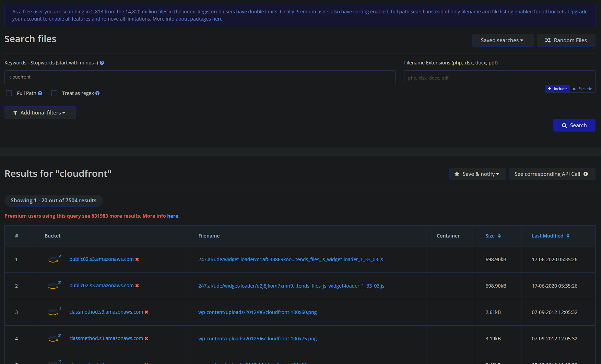Click the Random Files button
The height and width of the screenshot is (364, 601).
coord(566,40)
